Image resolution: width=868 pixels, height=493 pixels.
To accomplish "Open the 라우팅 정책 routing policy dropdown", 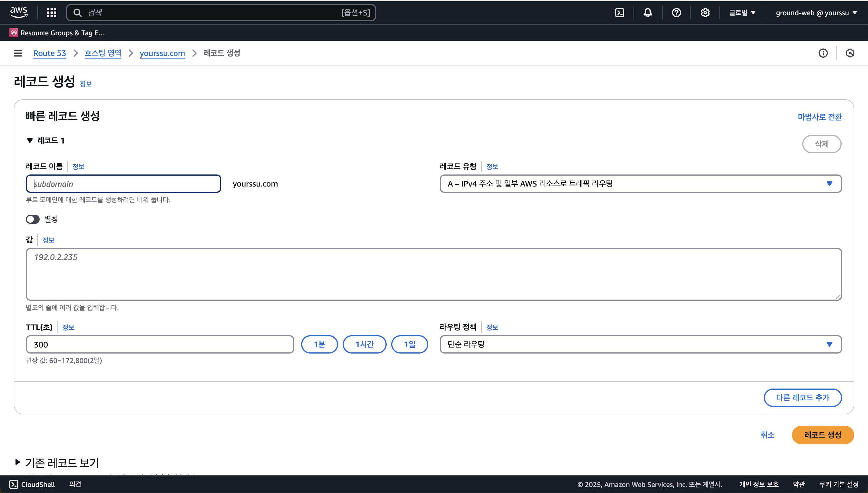I will [640, 344].
